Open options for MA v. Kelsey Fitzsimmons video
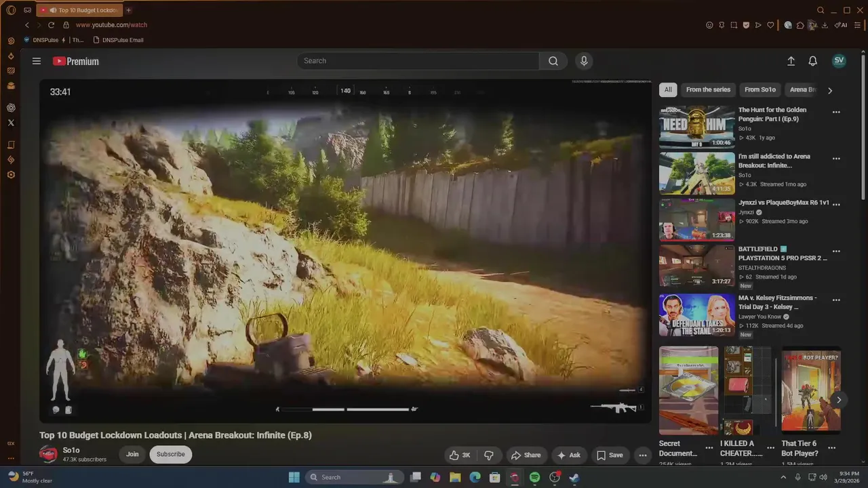 836,300
